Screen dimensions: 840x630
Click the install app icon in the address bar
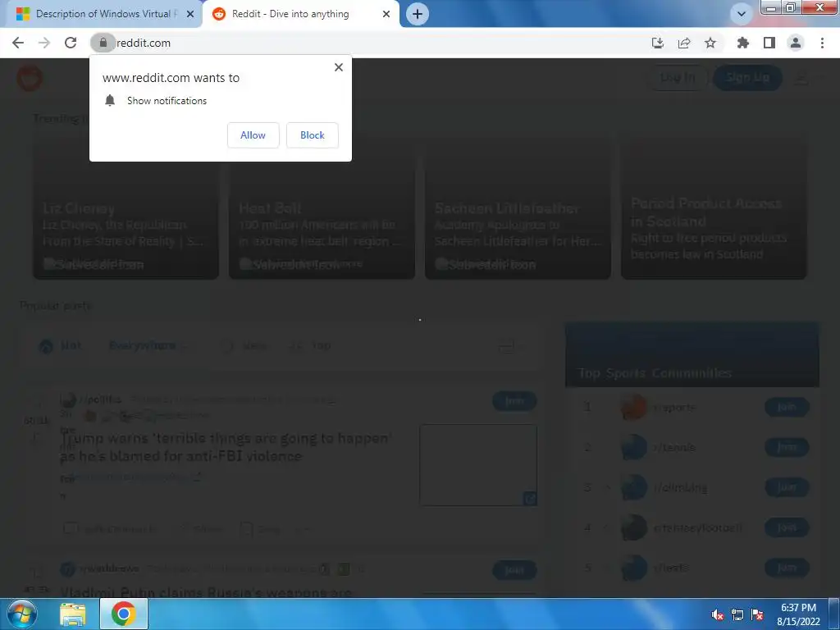658,43
